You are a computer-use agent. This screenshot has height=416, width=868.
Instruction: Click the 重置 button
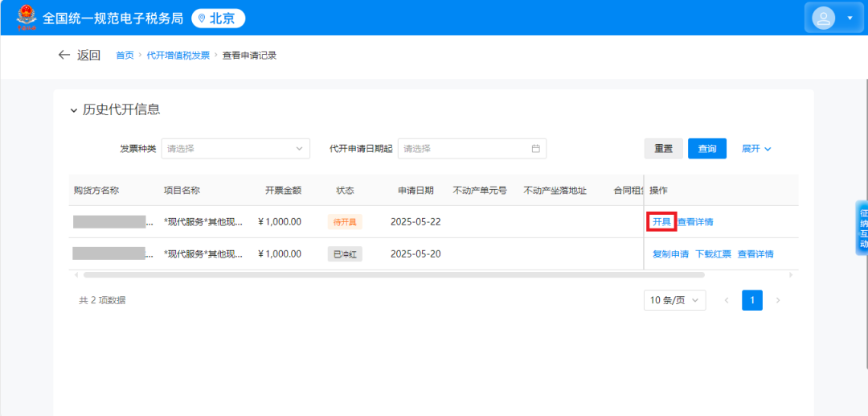click(x=664, y=148)
